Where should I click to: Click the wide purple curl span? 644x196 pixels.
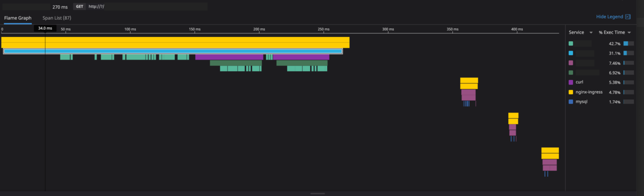pyautogui.click(x=229, y=57)
